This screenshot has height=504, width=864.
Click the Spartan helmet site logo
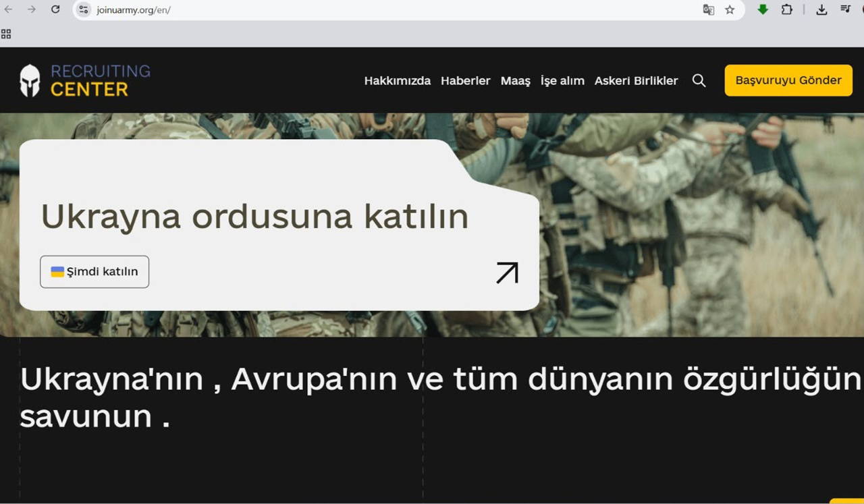(x=30, y=80)
